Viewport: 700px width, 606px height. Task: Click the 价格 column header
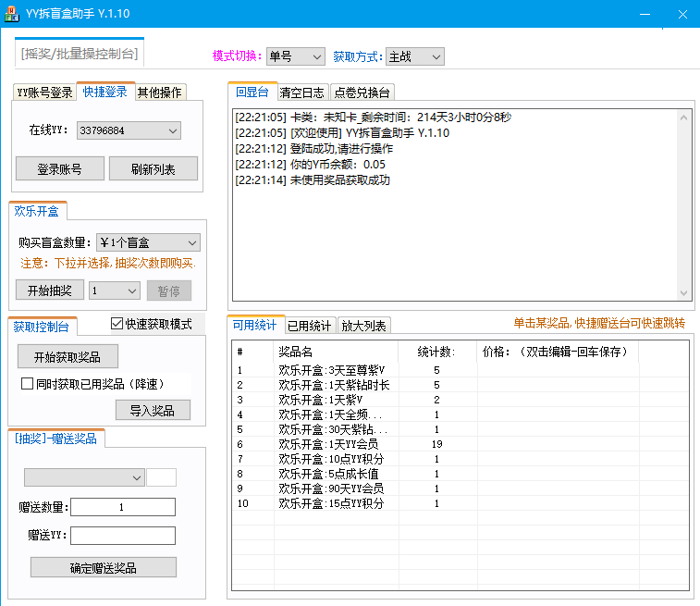click(x=558, y=352)
